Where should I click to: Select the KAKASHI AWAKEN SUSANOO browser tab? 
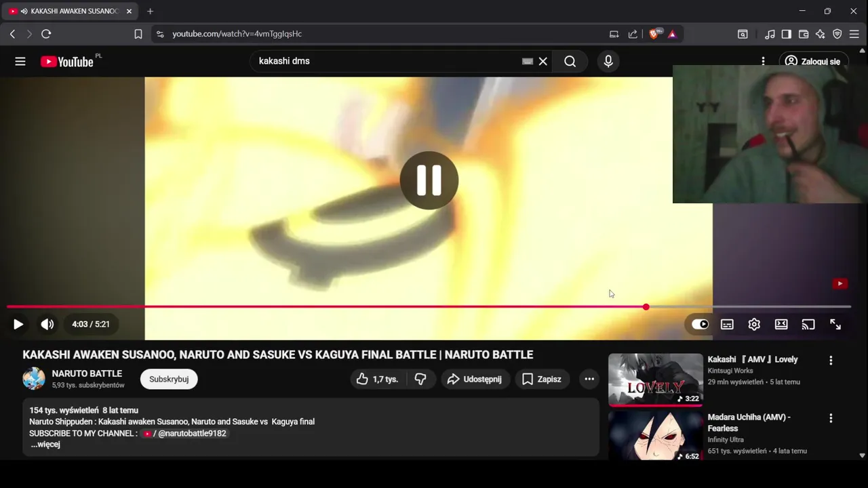point(71,11)
